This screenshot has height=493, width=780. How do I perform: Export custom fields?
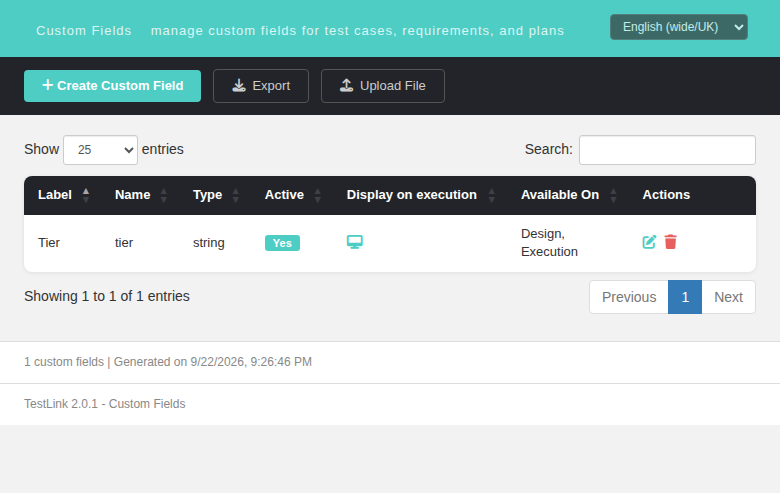pos(261,86)
